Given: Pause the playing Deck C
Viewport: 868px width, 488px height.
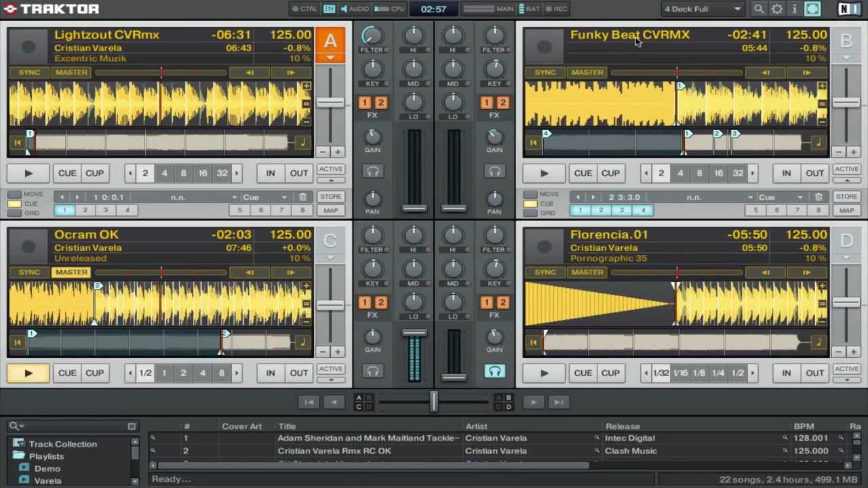Looking at the screenshot, I should (28, 373).
